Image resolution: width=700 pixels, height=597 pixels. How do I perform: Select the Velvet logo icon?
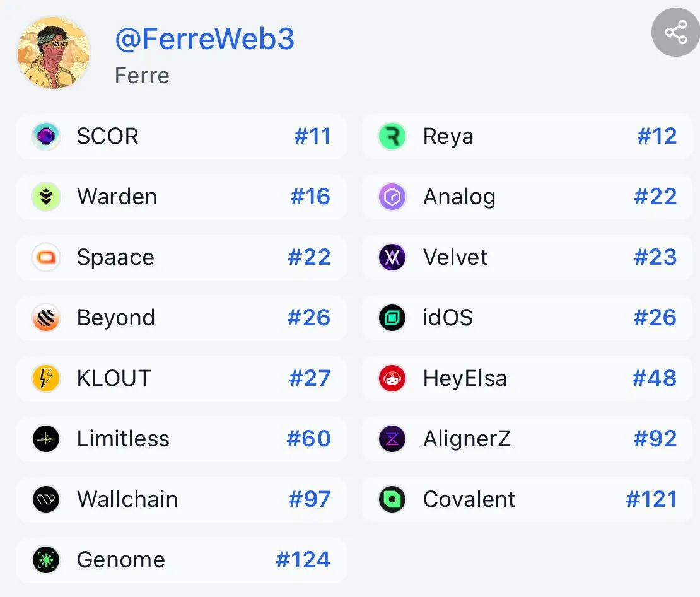click(x=392, y=257)
